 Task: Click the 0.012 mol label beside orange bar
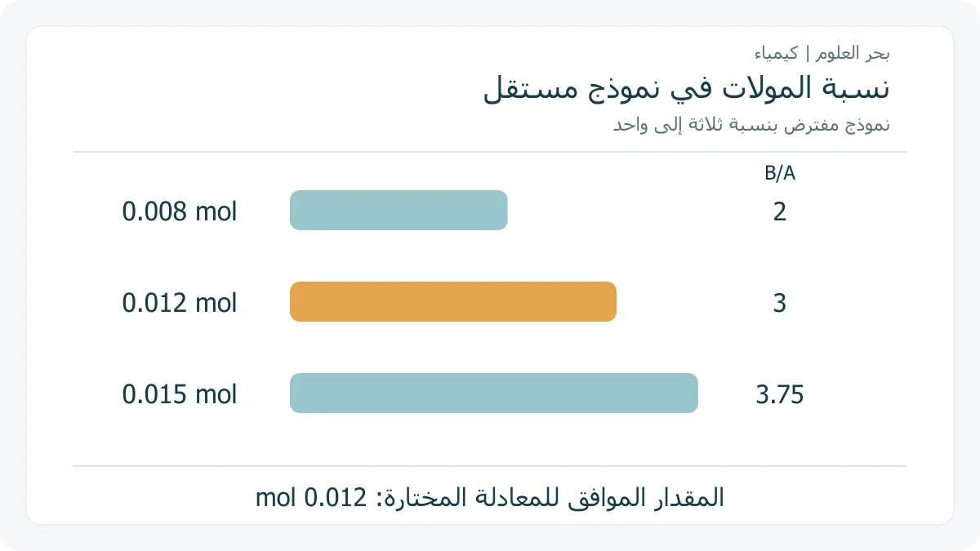[180, 304]
